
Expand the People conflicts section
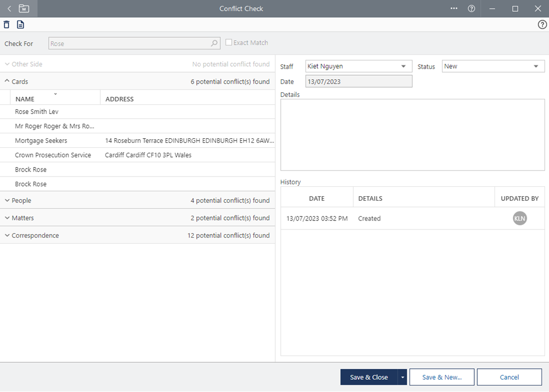pos(7,200)
